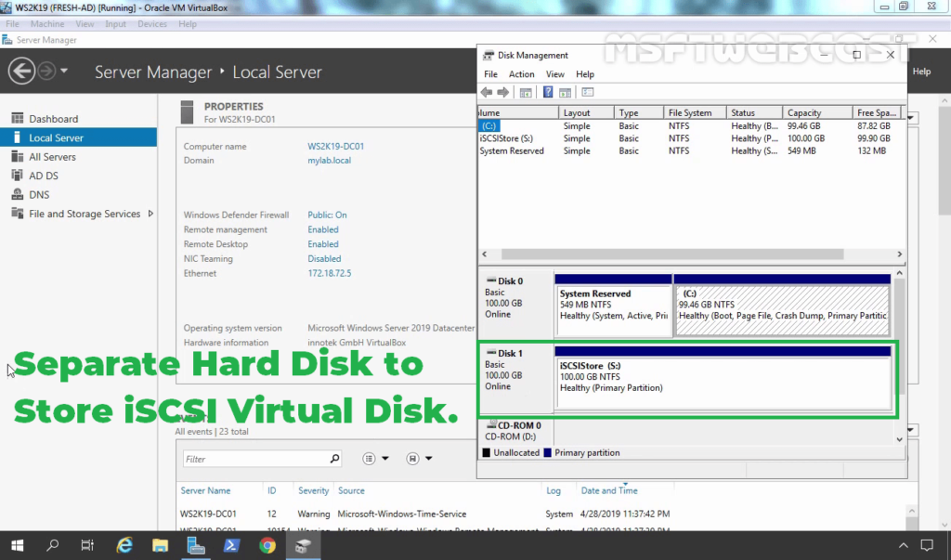The height and width of the screenshot is (560, 951).
Task: Click Remote management Enabled link
Action: click(322, 229)
